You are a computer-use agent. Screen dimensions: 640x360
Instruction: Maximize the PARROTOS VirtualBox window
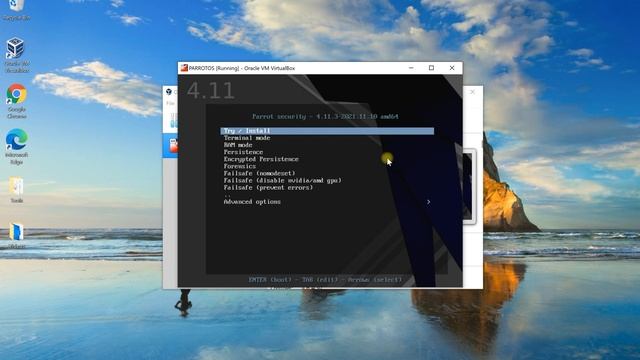pos(431,68)
